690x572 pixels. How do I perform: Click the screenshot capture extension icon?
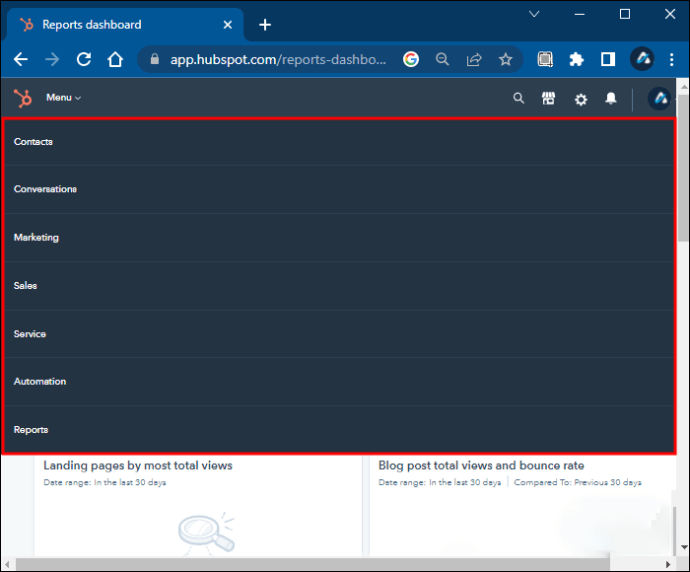coord(545,59)
